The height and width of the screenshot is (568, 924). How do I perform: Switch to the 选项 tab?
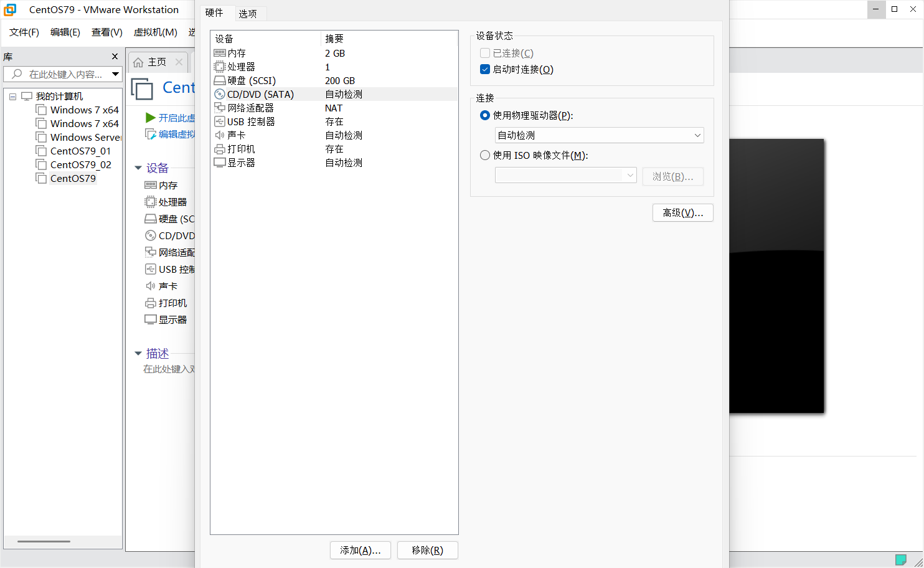pos(248,13)
